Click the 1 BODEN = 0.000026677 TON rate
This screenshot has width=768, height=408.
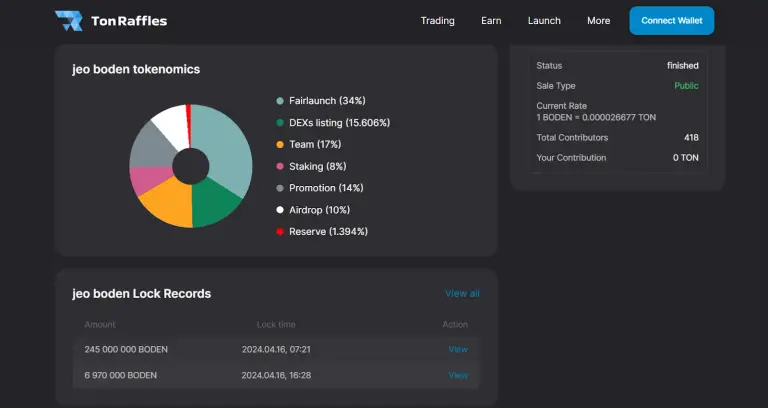(x=596, y=118)
